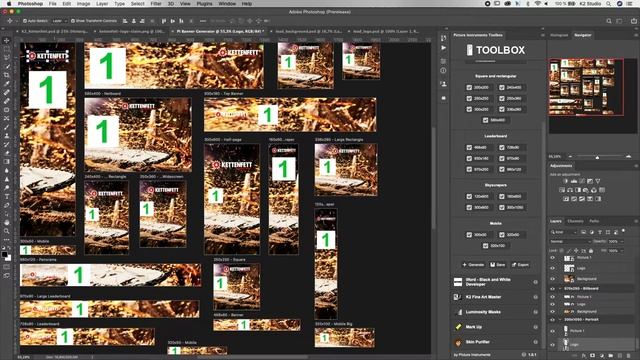640x360 pixels.
Task: Select the Rectangular Marquee tool
Action: pos(7,49)
